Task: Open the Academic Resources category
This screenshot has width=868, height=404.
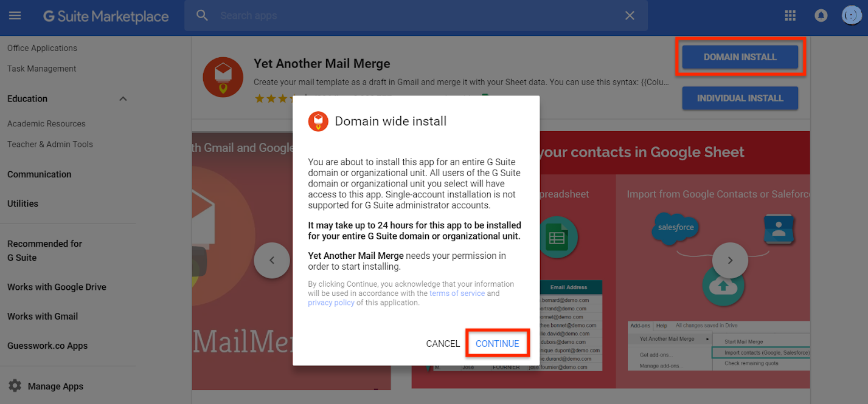Action: click(46, 123)
